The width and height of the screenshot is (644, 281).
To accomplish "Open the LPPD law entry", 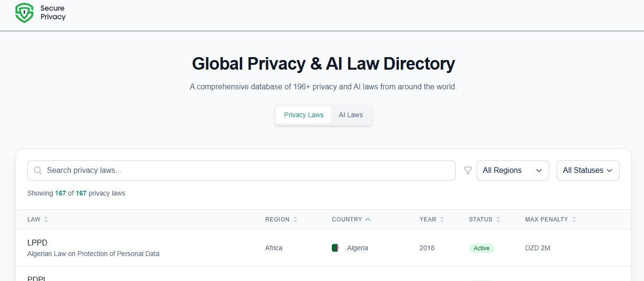I will [x=37, y=243].
